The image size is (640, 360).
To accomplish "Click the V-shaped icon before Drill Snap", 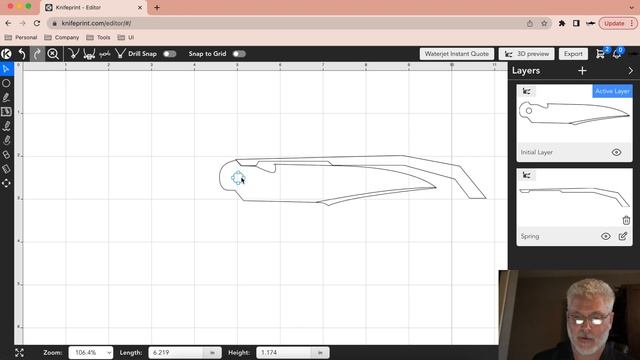I will pyautogui.click(x=120, y=54).
